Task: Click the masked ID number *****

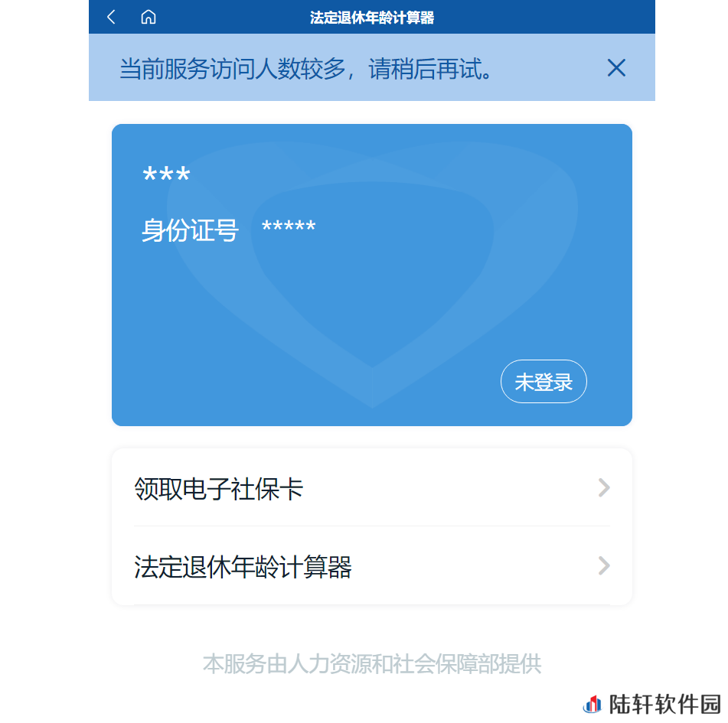Action: 289,227
